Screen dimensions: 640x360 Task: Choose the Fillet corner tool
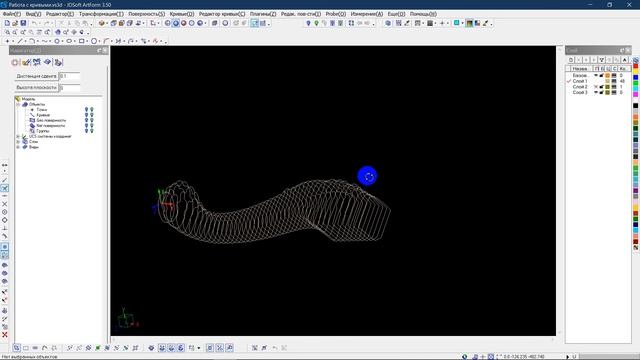coord(106,41)
